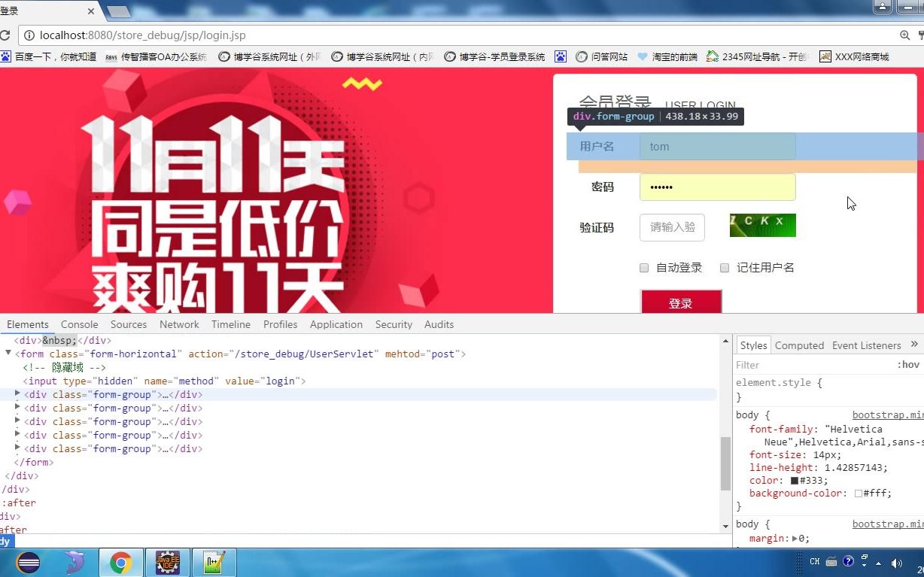Open the Network panel in DevTools
This screenshot has height=577, width=924.
click(x=179, y=324)
